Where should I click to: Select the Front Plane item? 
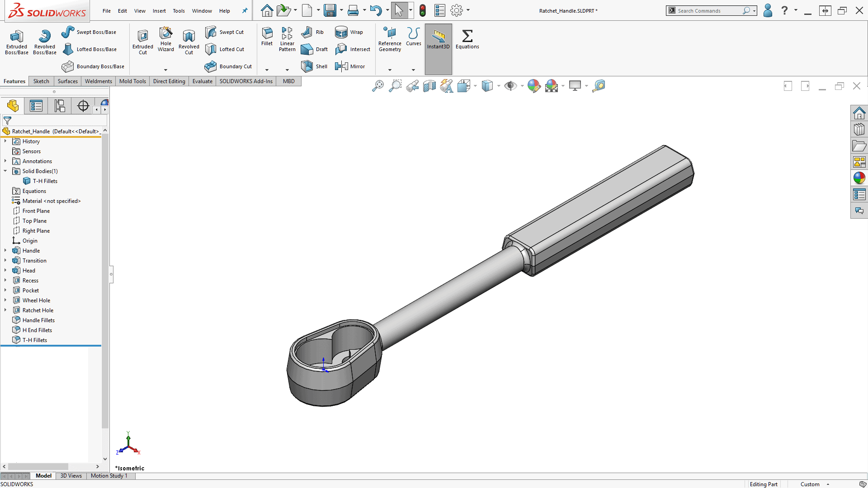point(36,211)
